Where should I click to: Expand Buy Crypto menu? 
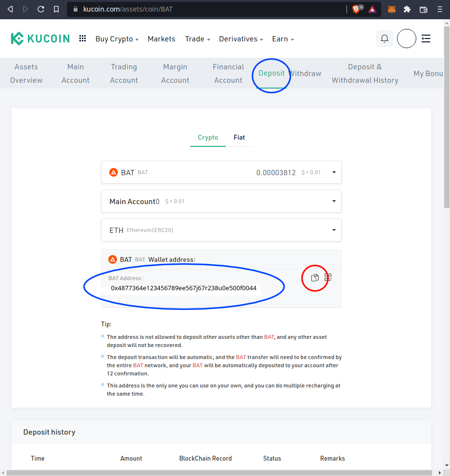(x=117, y=39)
